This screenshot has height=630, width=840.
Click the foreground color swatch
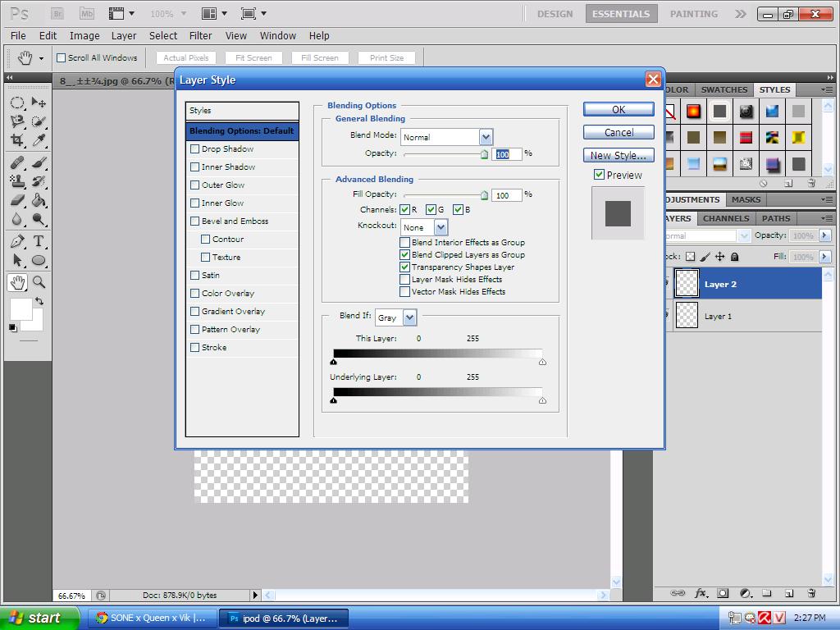21,309
